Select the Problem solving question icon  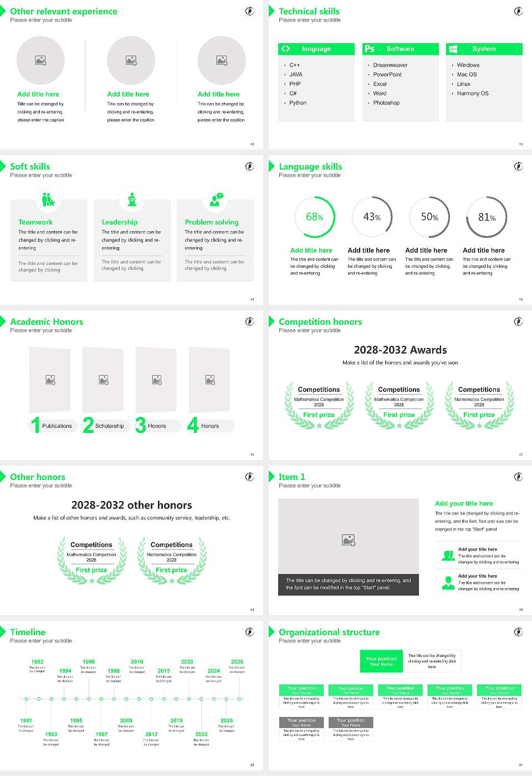point(216,200)
